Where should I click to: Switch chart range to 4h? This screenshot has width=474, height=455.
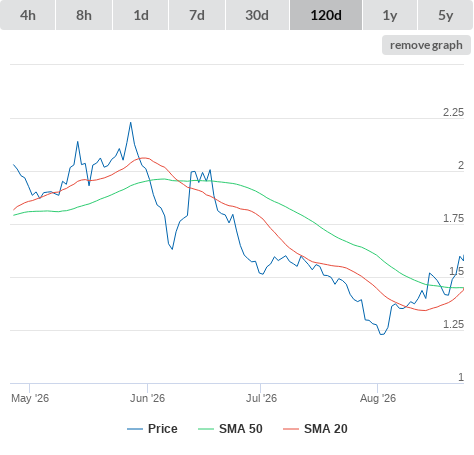coord(28,15)
